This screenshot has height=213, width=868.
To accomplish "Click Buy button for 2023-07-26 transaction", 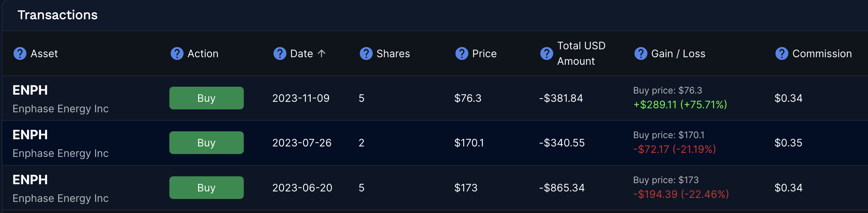I will click(206, 143).
